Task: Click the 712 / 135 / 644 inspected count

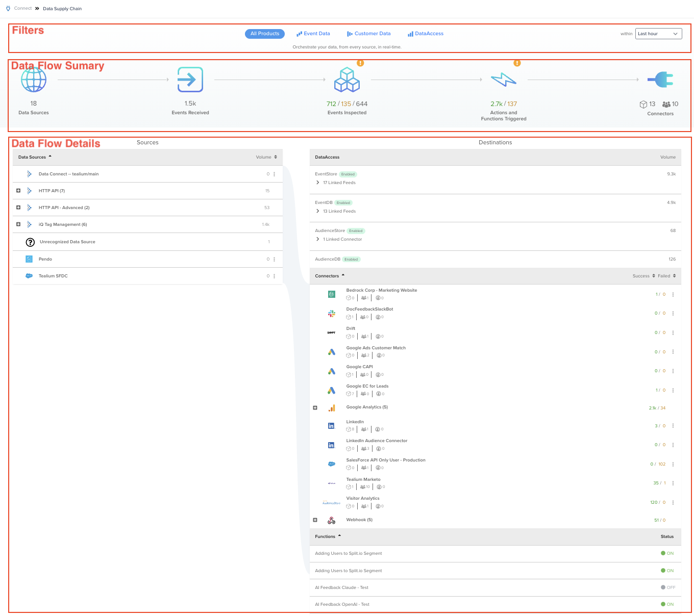Action: click(347, 104)
